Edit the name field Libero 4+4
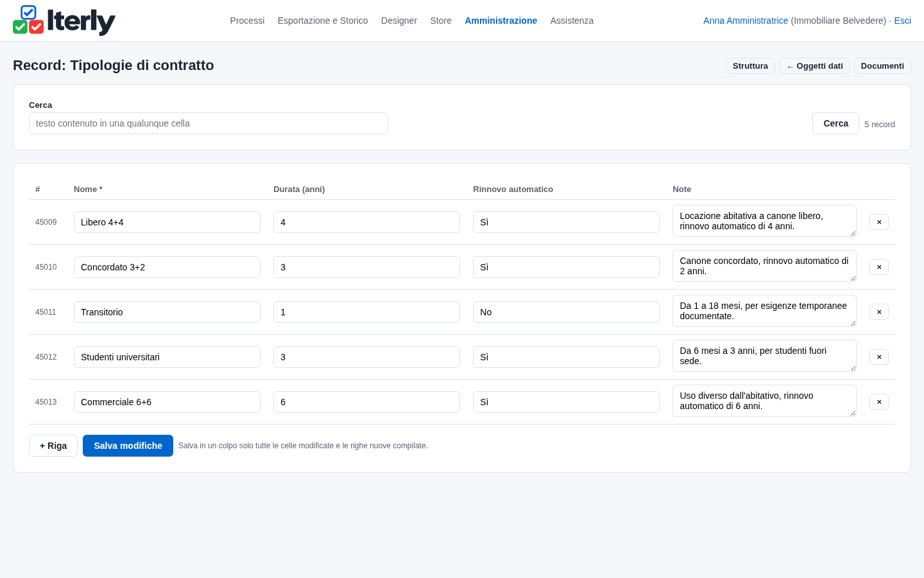924x578 pixels. coord(167,222)
